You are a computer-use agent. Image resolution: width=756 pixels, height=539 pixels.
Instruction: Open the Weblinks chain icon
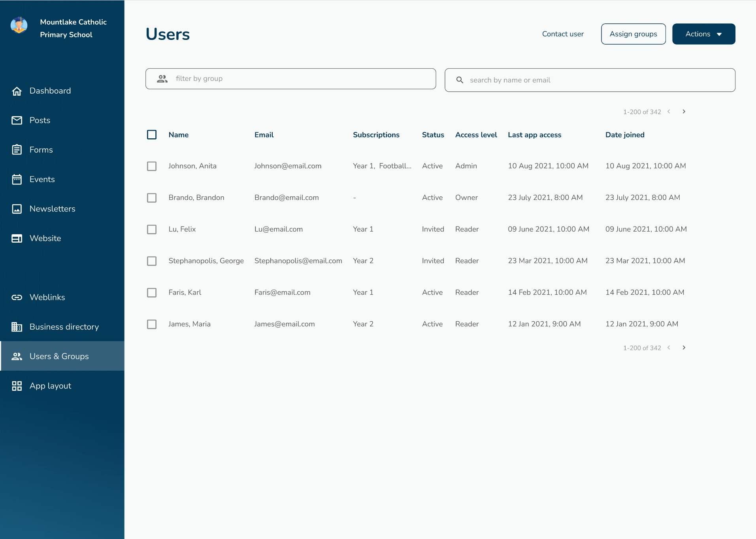coord(17,297)
